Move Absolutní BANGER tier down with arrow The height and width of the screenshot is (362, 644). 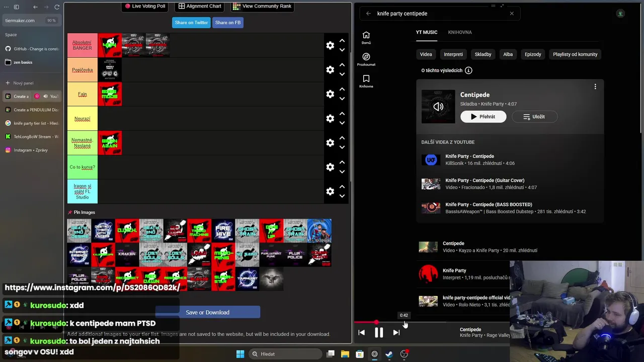[342, 50]
